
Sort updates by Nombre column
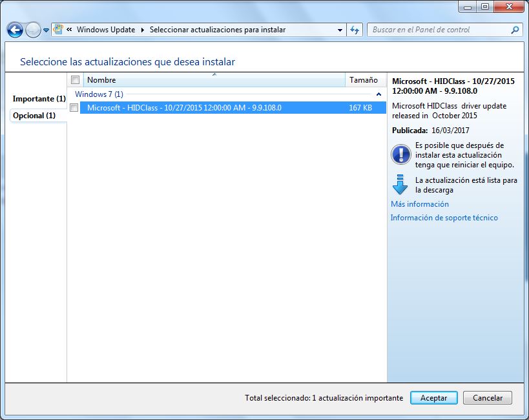(x=214, y=80)
